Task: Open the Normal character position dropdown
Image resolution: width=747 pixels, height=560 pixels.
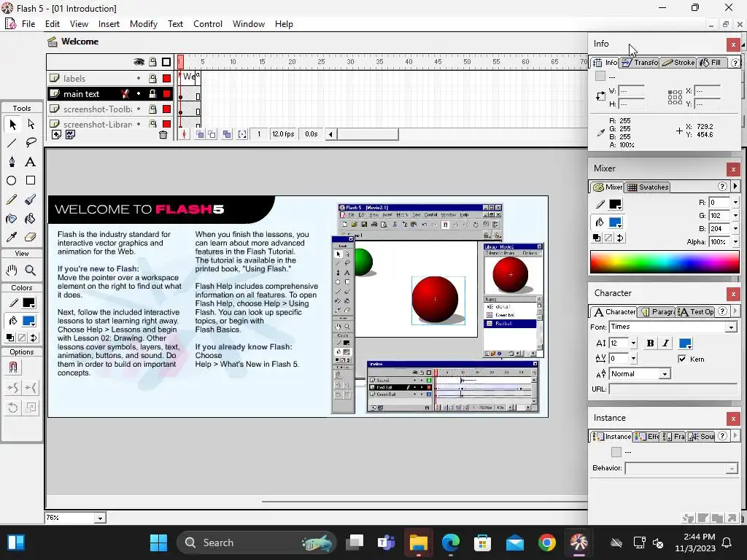Action: (x=665, y=374)
